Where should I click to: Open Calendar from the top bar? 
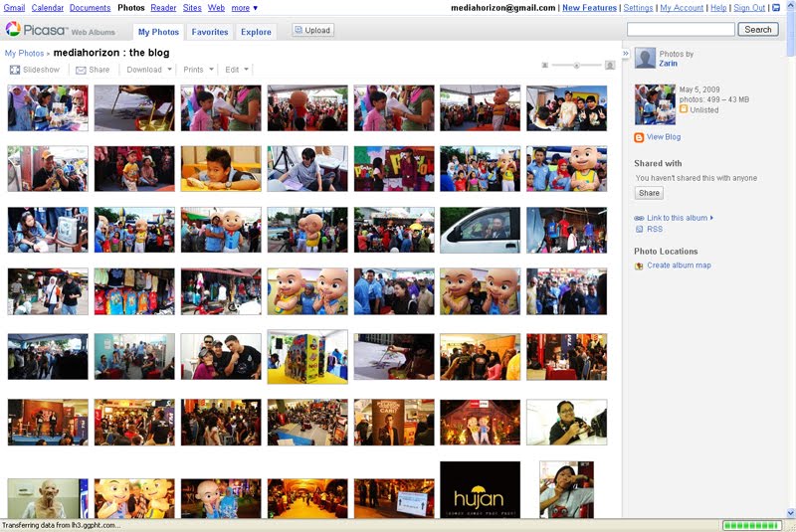click(x=47, y=8)
